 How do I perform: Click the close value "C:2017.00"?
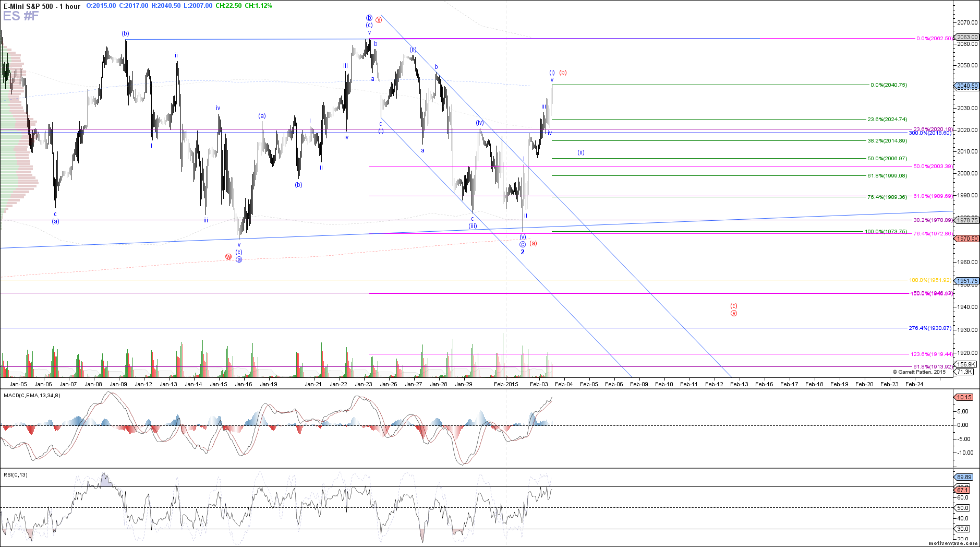point(134,6)
